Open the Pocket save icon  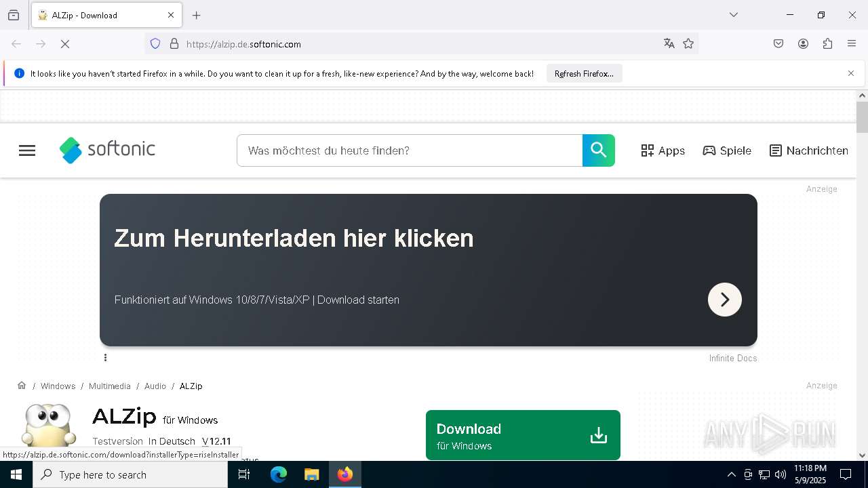(778, 44)
